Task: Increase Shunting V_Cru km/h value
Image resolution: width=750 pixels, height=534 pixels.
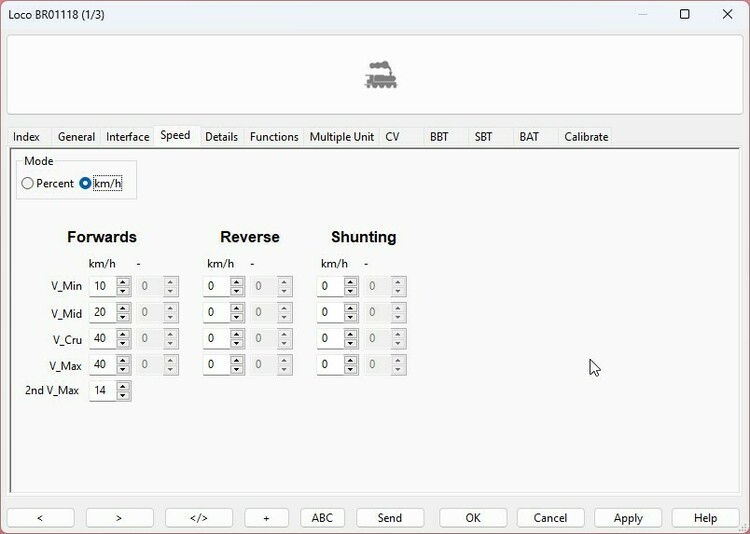Action: (x=350, y=334)
